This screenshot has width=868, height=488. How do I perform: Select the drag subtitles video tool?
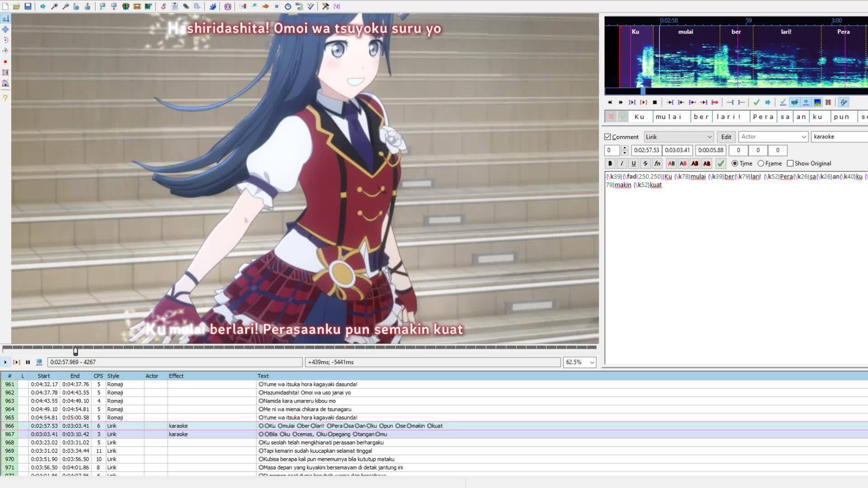click(5, 29)
